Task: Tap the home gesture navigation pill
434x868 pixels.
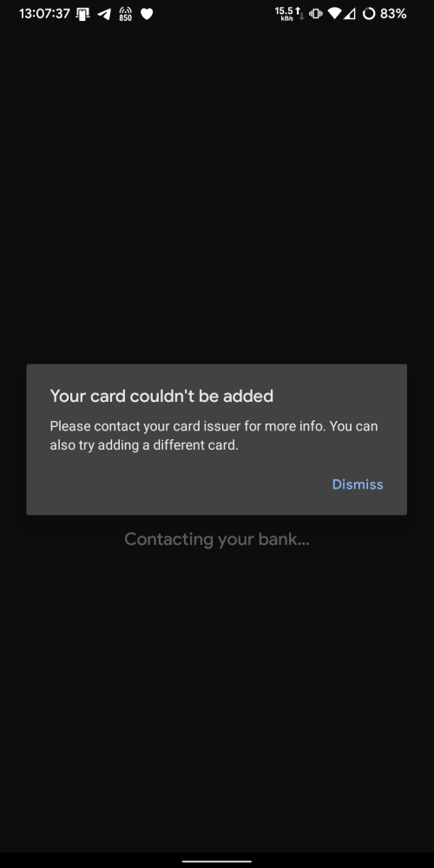Action: [x=217, y=861]
